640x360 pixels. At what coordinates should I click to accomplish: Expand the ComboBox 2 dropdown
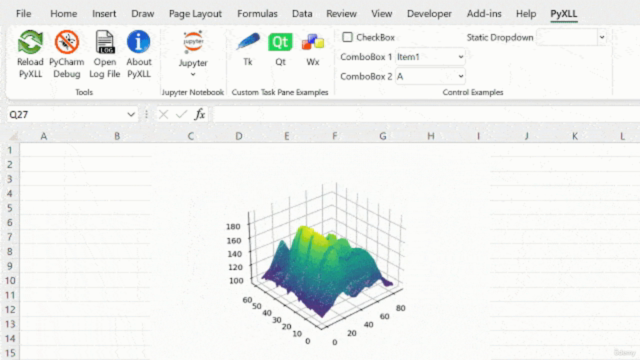[x=460, y=76]
